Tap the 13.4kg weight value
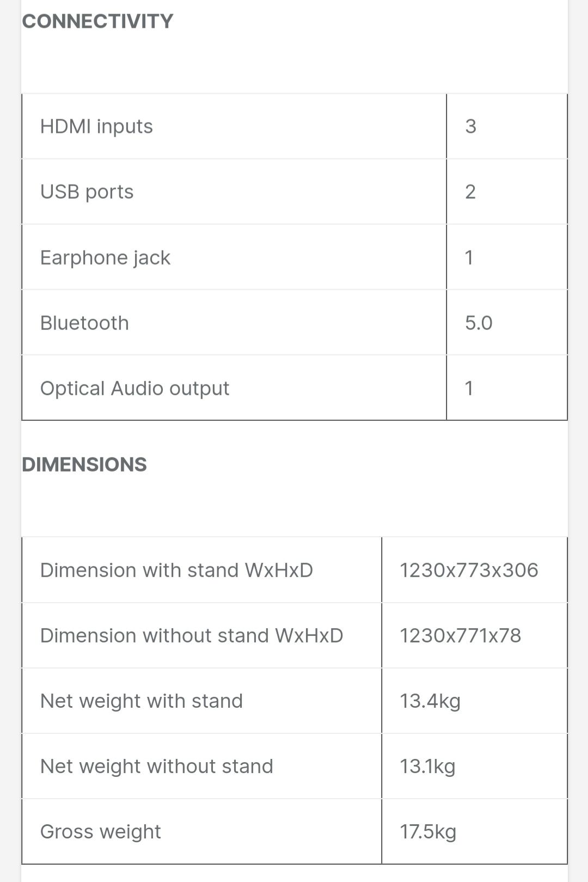This screenshot has height=882, width=588. [x=430, y=701]
